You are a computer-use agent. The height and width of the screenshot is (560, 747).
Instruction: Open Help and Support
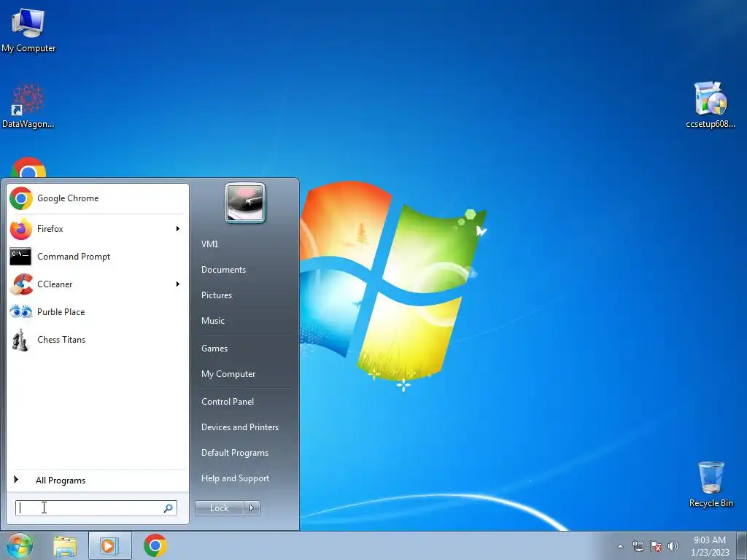click(235, 478)
